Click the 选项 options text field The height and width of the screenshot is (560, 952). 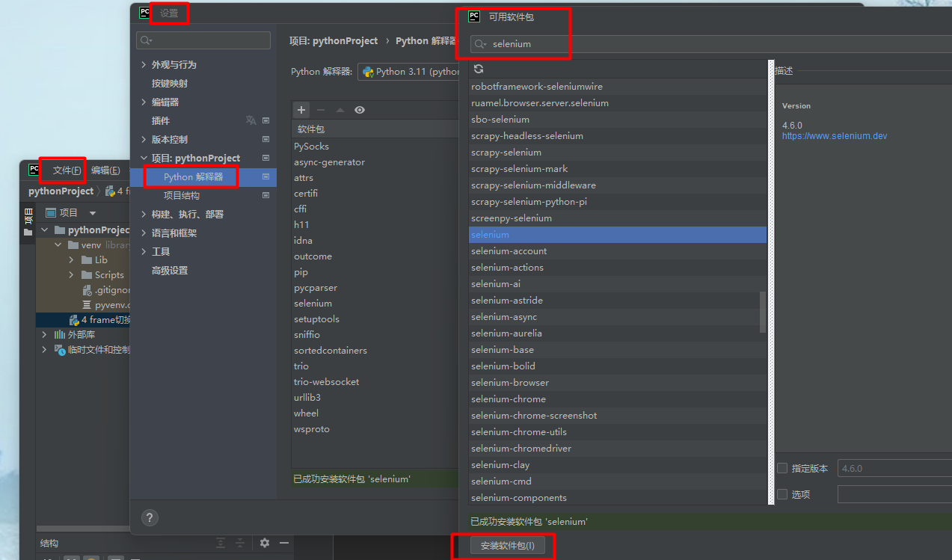894,494
